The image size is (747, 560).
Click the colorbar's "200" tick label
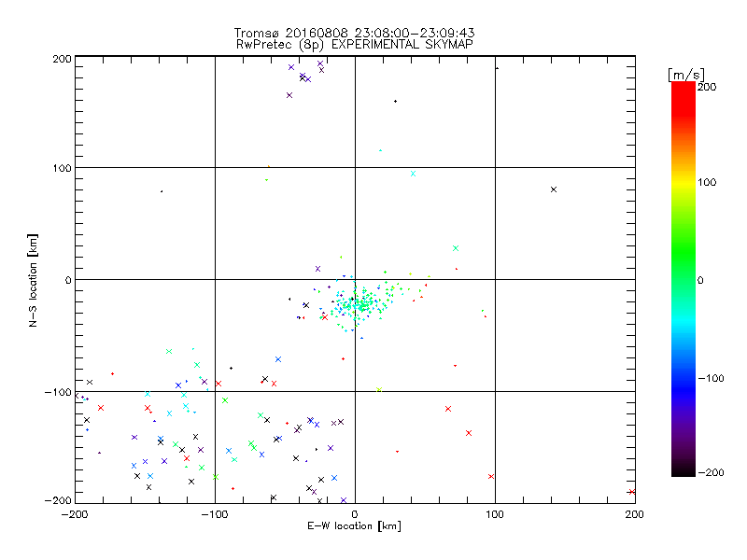pyautogui.click(x=707, y=87)
